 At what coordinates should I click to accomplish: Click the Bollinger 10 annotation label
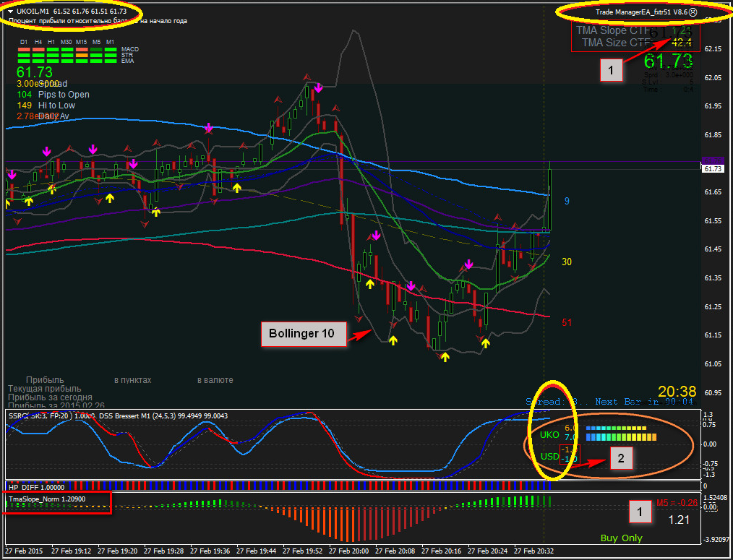[304, 334]
